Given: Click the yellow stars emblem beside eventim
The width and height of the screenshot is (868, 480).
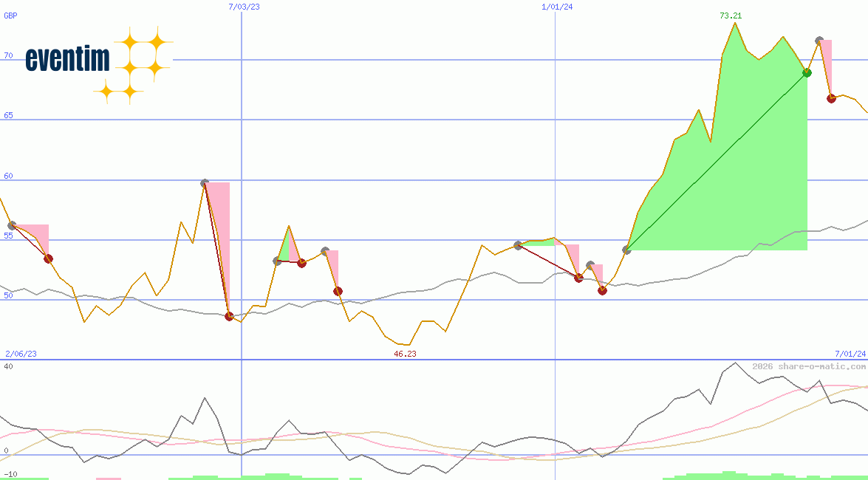Looking at the screenshot, I should click(133, 65).
